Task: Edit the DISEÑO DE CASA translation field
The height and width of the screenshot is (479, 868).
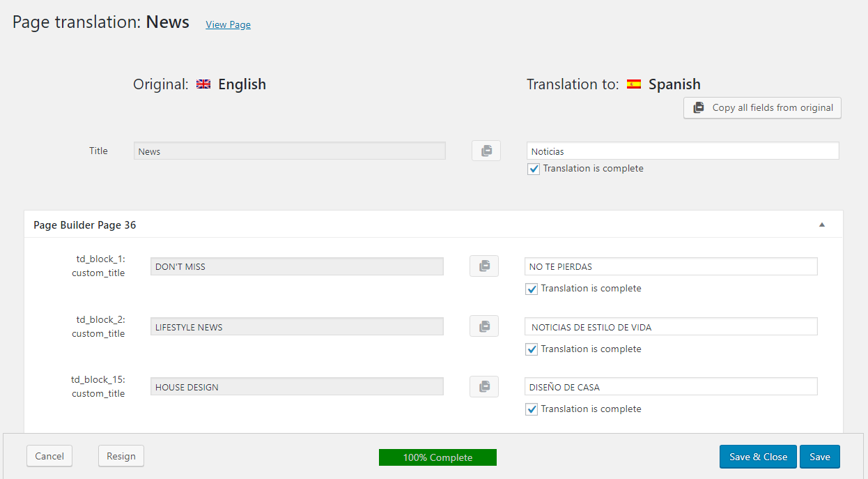Action: point(671,387)
